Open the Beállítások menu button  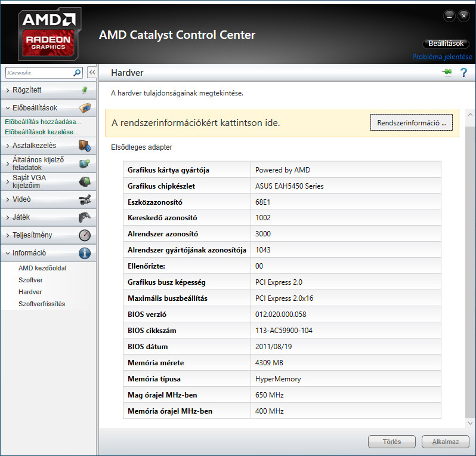click(x=446, y=44)
